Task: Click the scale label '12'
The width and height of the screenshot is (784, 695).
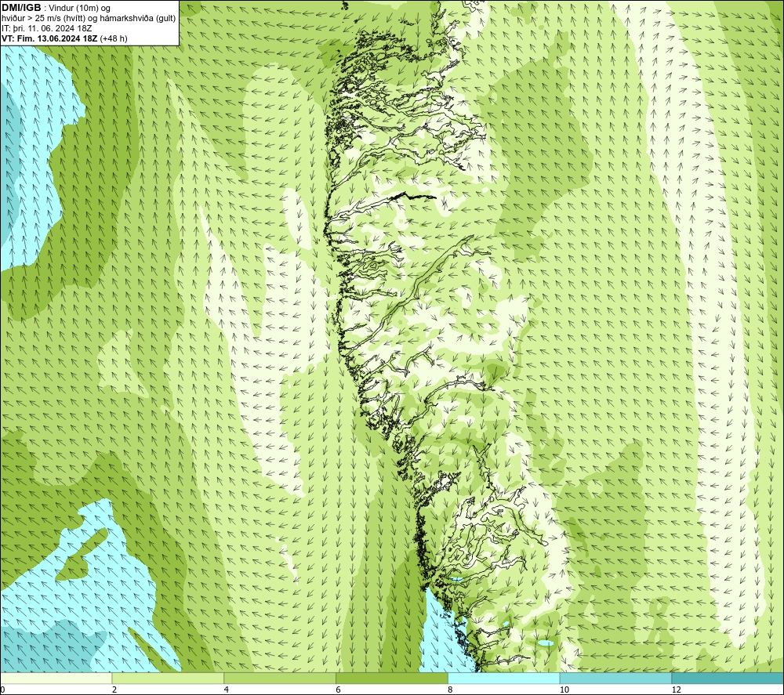Action: pos(677,690)
